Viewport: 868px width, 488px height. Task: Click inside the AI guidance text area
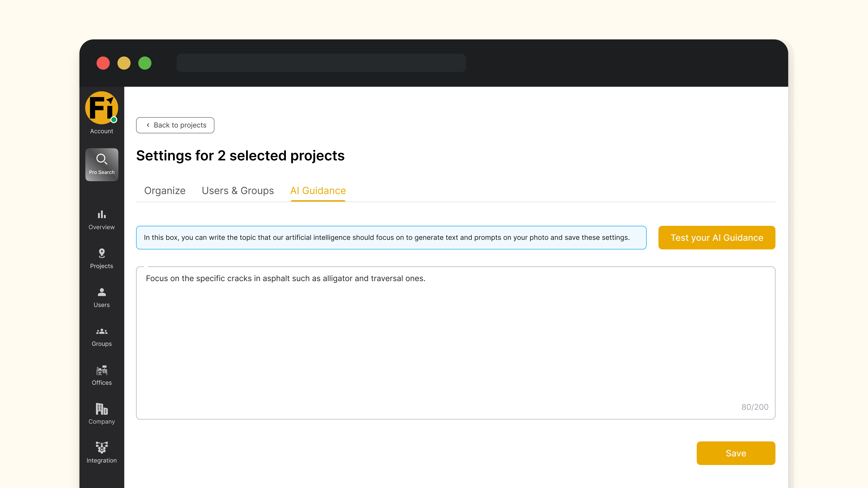[455, 343]
